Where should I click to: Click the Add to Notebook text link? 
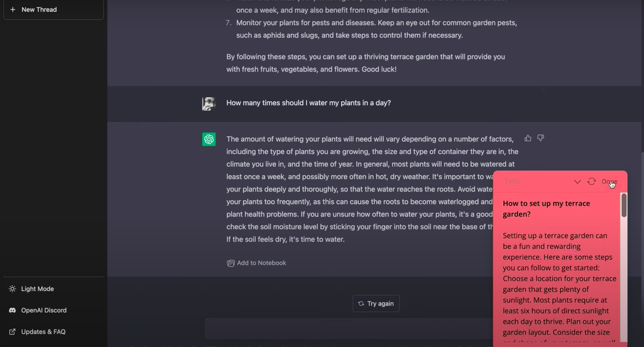[261, 263]
